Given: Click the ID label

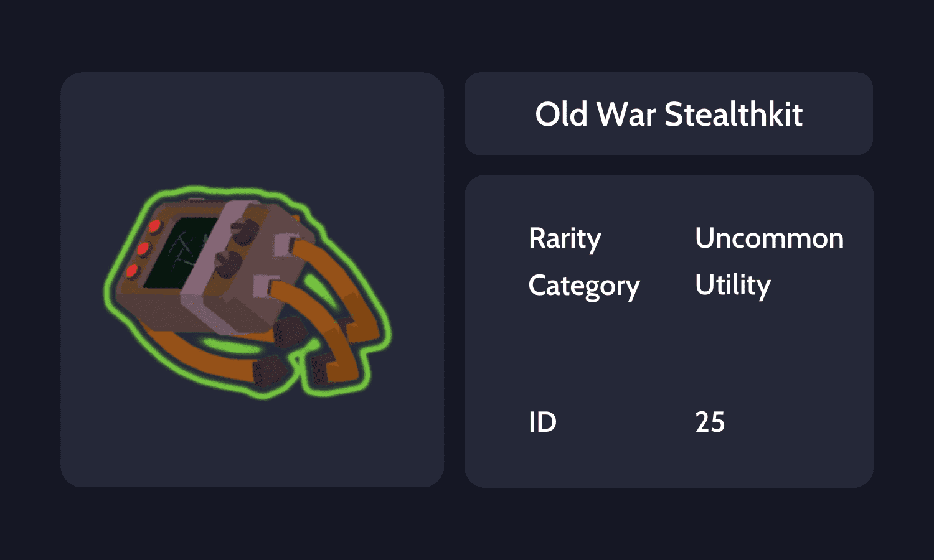Looking at the screenshot, I should tap(542, 422).
